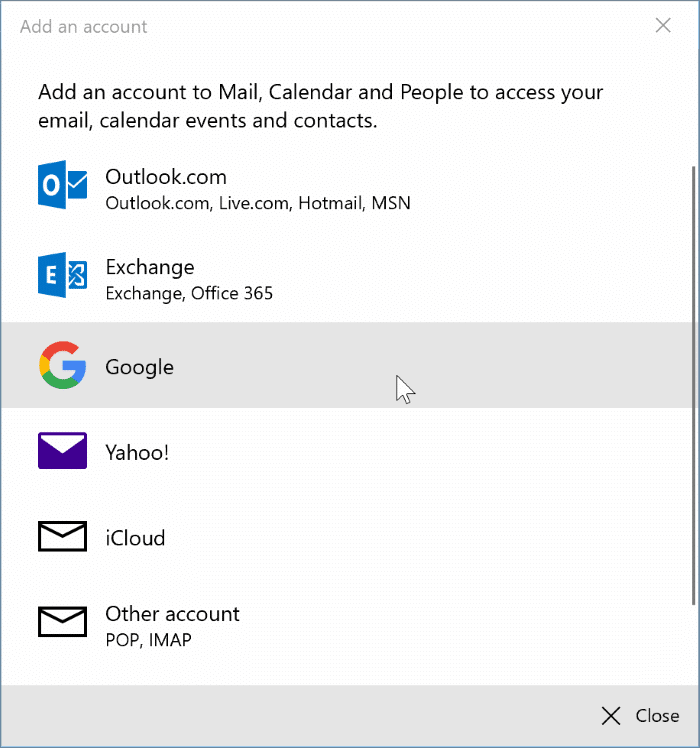Click the Google G logo

pos(63,365)
